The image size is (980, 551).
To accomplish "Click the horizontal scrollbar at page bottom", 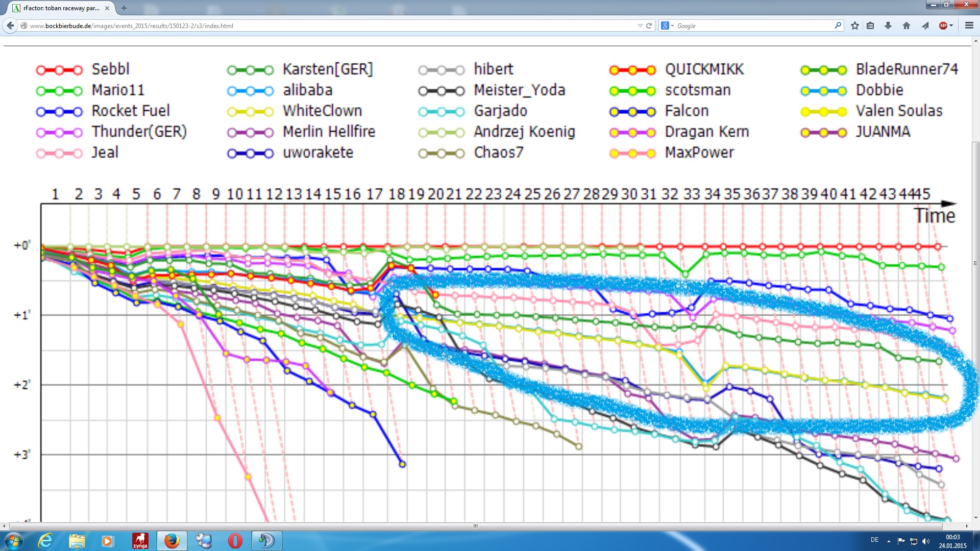I will click(x=475, y=526).
